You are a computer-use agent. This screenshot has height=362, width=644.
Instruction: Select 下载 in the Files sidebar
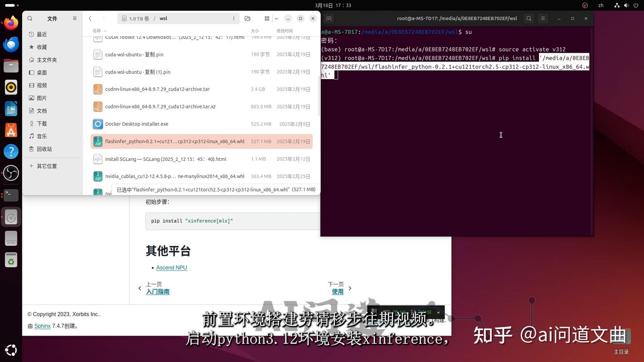click(x=41, y=123)
